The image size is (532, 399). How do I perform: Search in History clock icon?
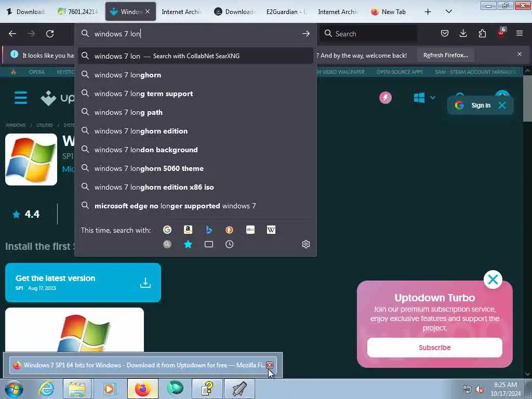(x=229, y=244)
